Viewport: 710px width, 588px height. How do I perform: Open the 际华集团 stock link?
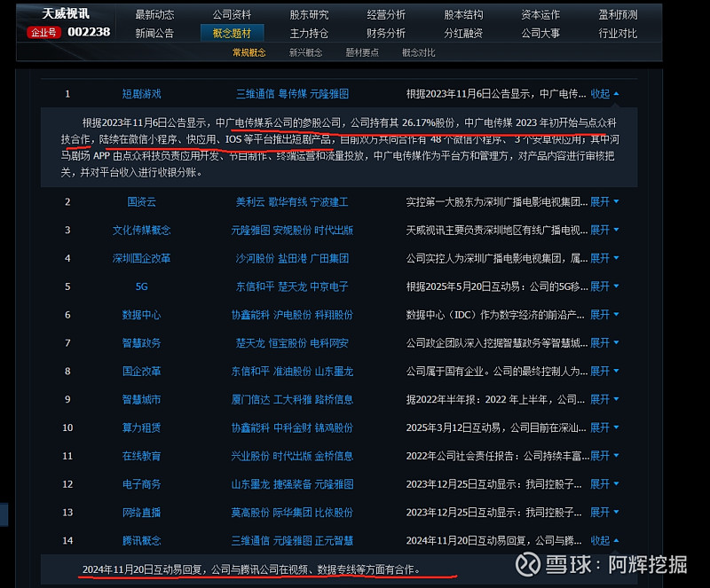tap(292, 513)
